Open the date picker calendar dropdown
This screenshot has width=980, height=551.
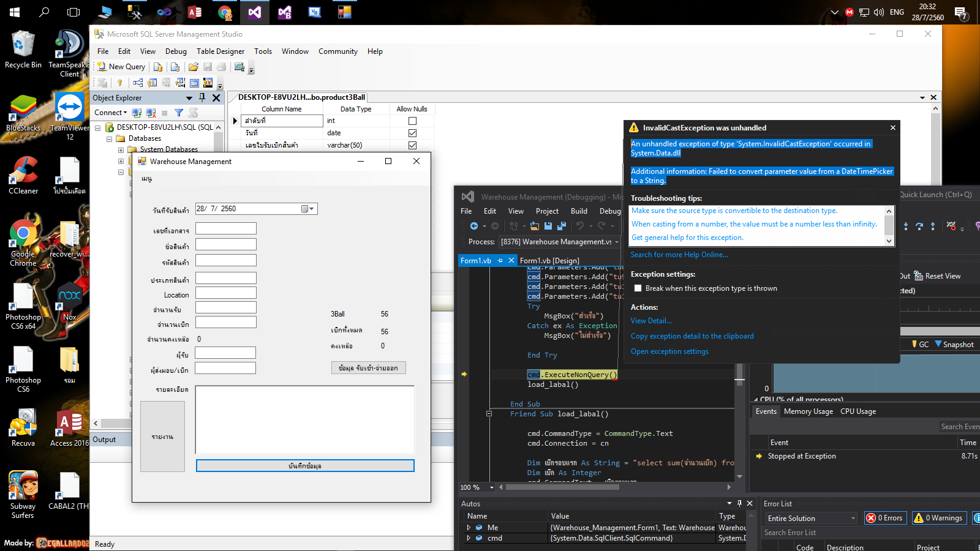pyautogui.click(x=308, y=209)
